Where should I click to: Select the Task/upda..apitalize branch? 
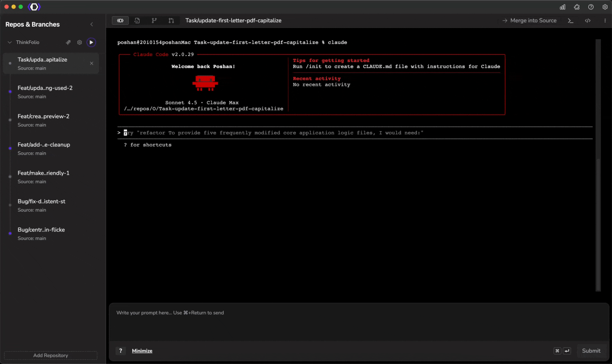[51, 63]
